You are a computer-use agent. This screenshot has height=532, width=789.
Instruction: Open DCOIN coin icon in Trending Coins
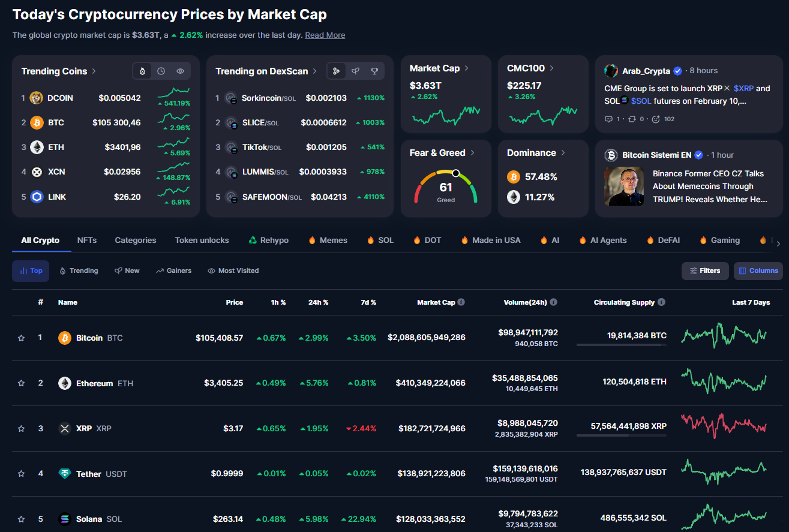(37, 98)
